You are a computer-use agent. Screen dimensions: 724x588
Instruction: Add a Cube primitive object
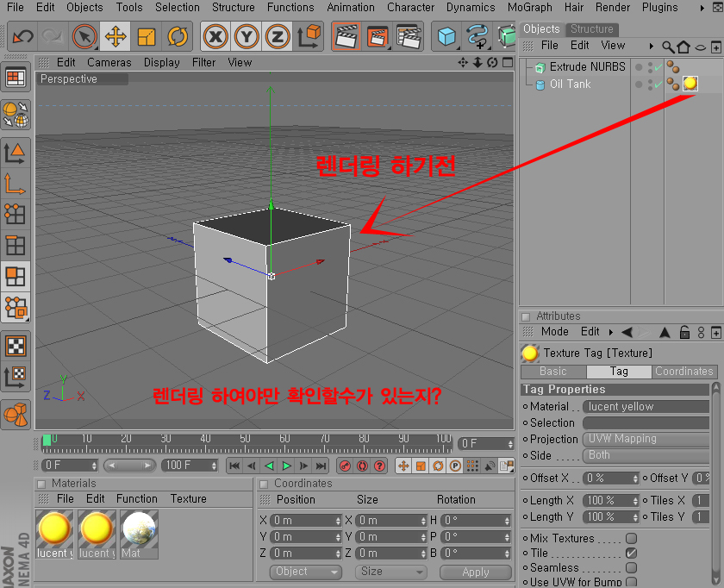pyautogui.click(x=447, y=36)
